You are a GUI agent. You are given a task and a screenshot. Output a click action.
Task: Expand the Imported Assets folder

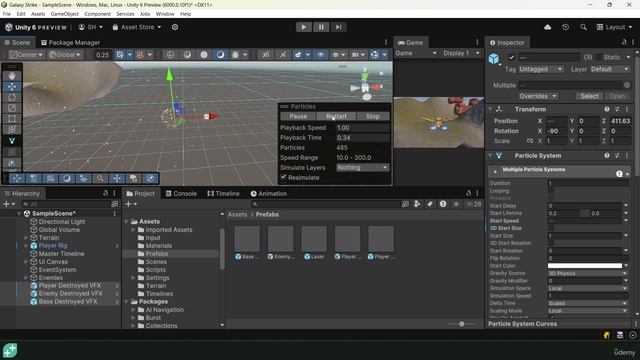pos(133,230)
